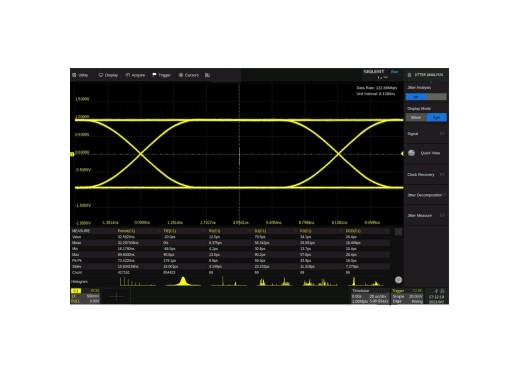Select the TIE(C1) measurement column header

click(x=170, y=231)
